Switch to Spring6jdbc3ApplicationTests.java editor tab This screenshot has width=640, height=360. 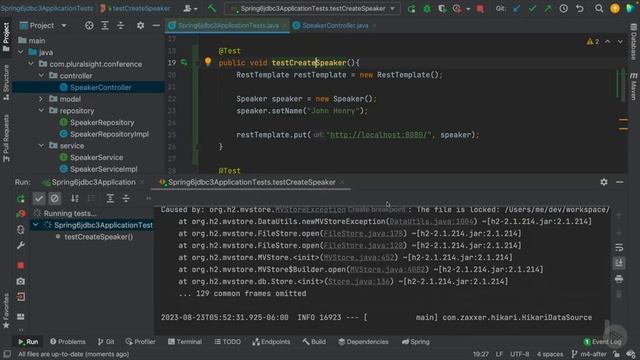point(228,26)
